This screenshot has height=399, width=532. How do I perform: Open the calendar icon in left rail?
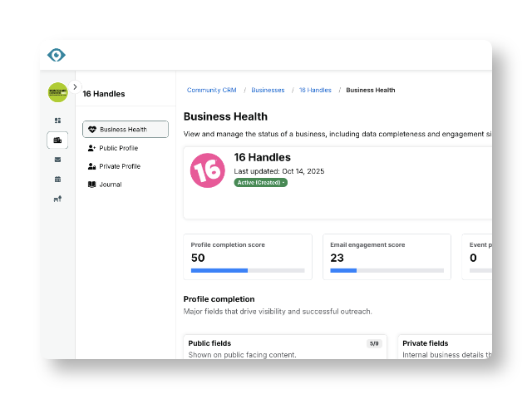coord(57,180)
